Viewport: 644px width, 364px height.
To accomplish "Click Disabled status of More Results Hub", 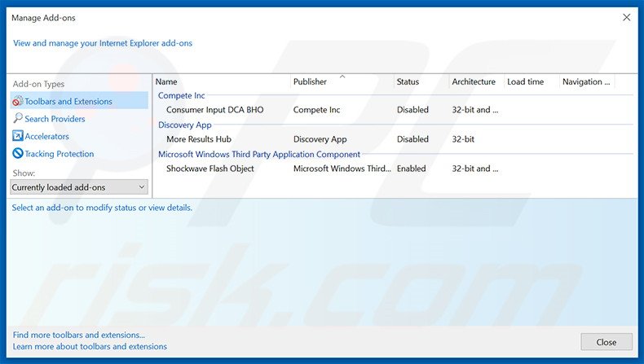I will [412, 139].
